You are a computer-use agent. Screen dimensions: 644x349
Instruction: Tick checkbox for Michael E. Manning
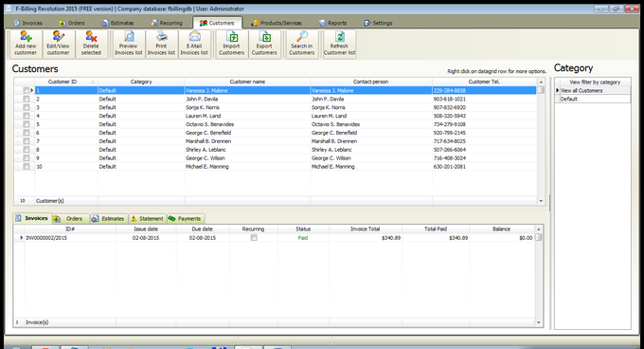[x=27, y=167]
